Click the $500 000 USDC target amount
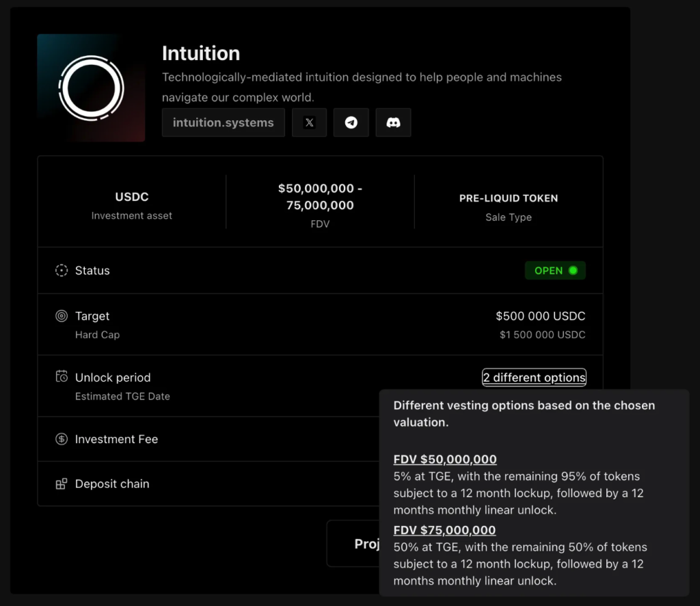Screen dimensions: 700x606 click(540, 317)
